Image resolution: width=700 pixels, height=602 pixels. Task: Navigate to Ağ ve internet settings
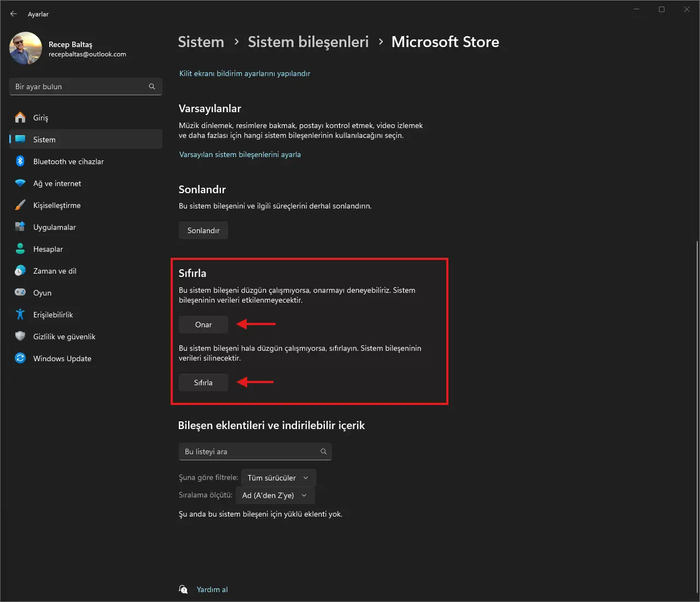click(x=86, y=183)
